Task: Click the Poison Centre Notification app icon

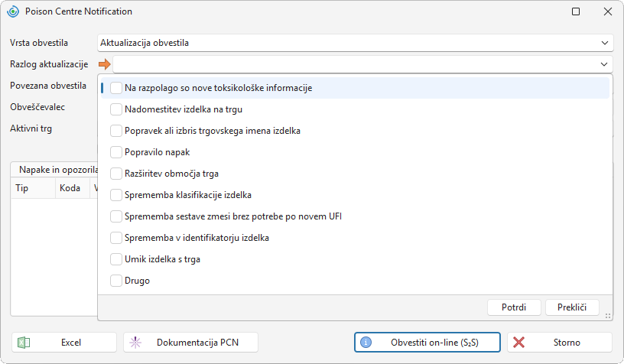Action: coord(13,11)
